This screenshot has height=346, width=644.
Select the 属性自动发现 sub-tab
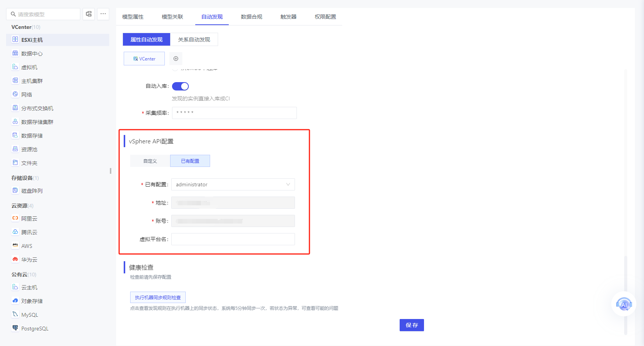coord(147,40)
